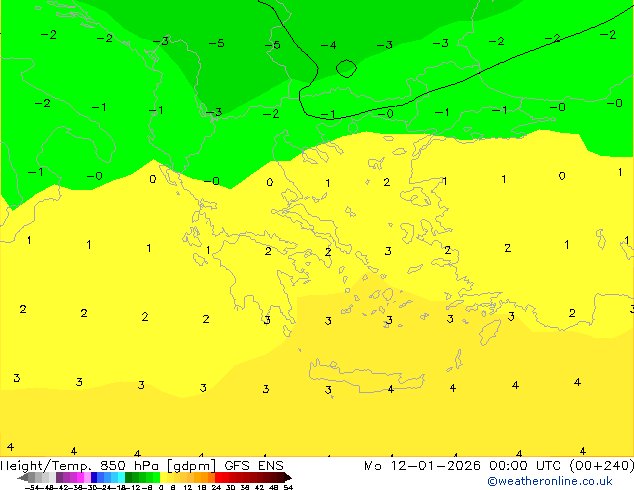634x490 pixels.
Task: Open the weatheronline.co.uk copyright link
Action: [550, 481]
